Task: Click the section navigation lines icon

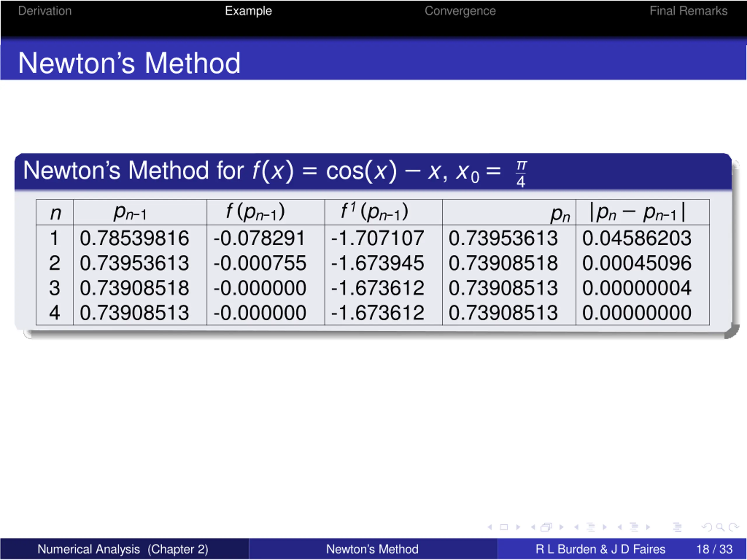Action: pos(634,527)
